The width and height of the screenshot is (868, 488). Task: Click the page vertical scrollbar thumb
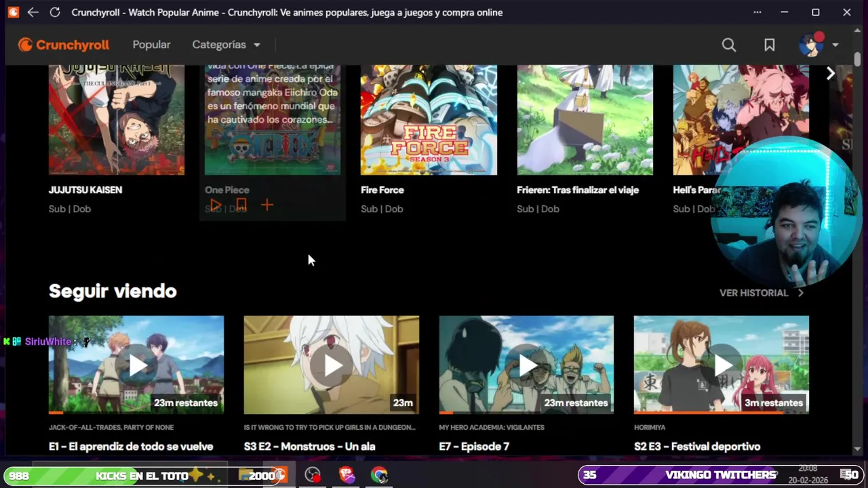click(857, 59)
